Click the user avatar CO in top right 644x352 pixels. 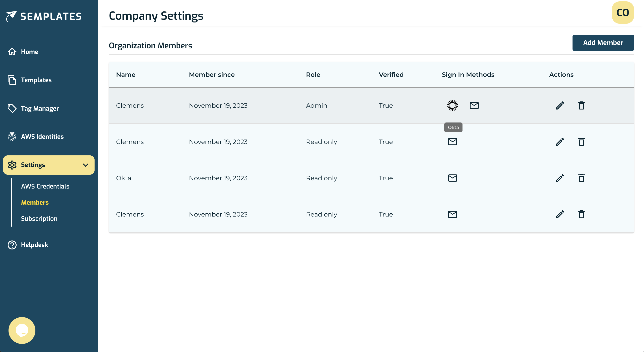tap(623, 13)
